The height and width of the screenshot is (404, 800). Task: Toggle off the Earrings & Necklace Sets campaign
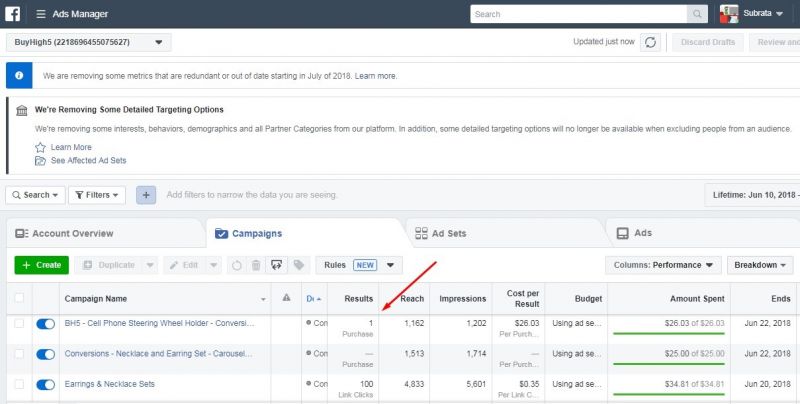click(45, 385)
